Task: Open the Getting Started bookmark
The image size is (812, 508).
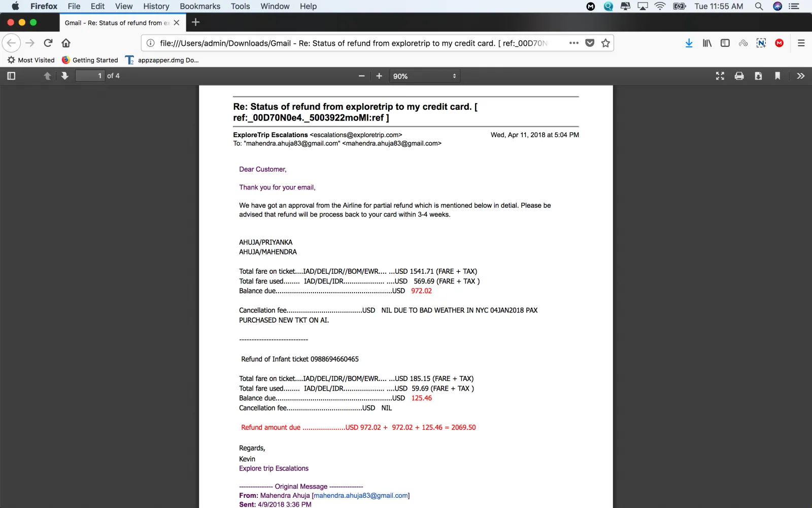Action: 90,60
